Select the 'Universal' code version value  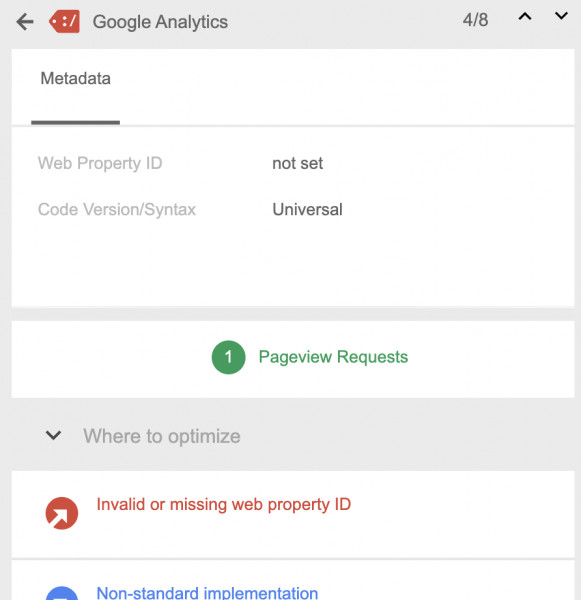coord(307,210)
